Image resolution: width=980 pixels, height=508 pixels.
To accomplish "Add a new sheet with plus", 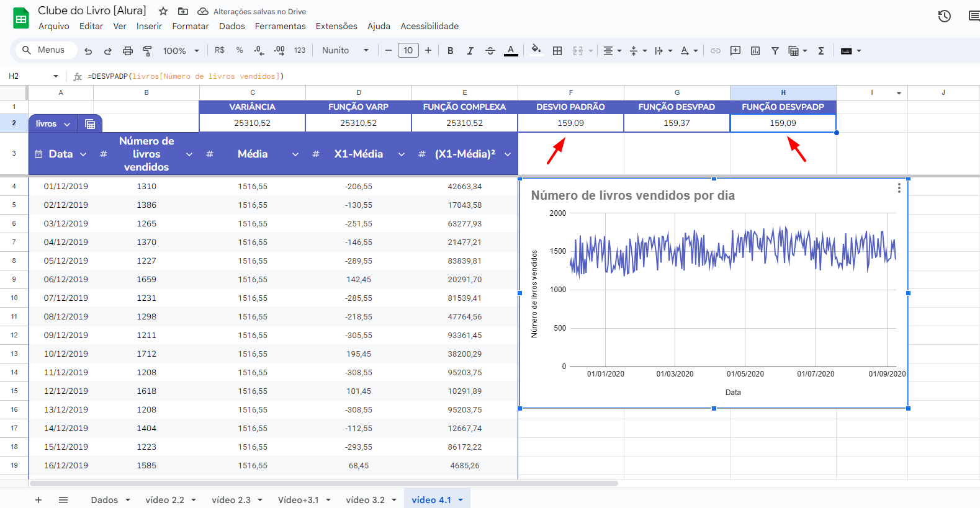I will 38,500.
